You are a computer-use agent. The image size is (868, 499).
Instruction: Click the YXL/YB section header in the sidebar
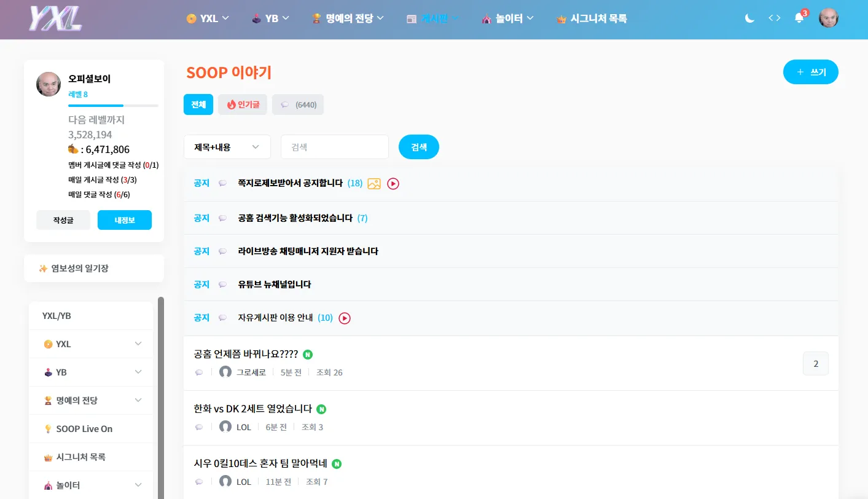57,316
